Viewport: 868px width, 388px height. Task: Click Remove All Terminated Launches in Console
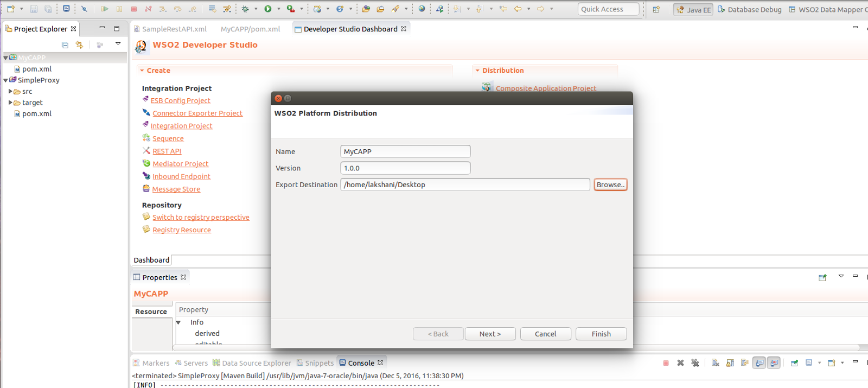[695, 363]
